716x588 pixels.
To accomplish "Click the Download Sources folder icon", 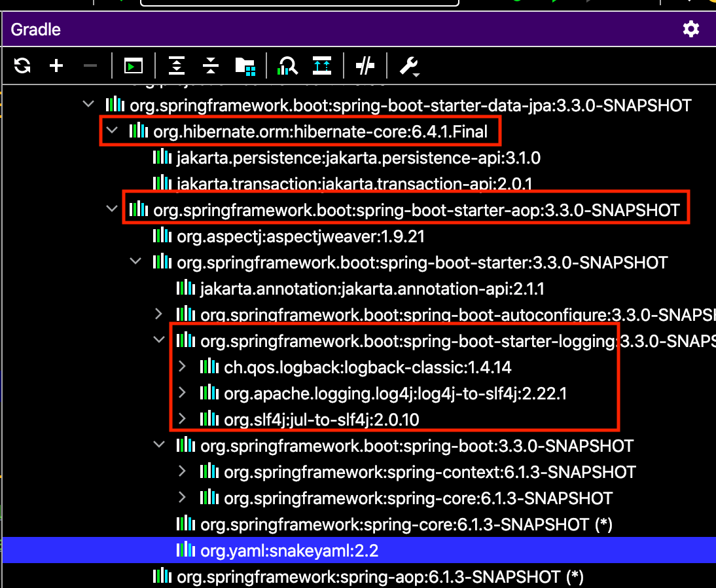I will [x=245, y=66].
